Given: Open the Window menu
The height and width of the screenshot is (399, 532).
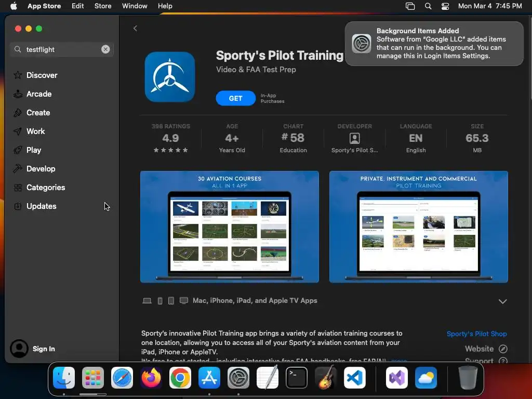Looking at the screenshot, I should point(135,6).
